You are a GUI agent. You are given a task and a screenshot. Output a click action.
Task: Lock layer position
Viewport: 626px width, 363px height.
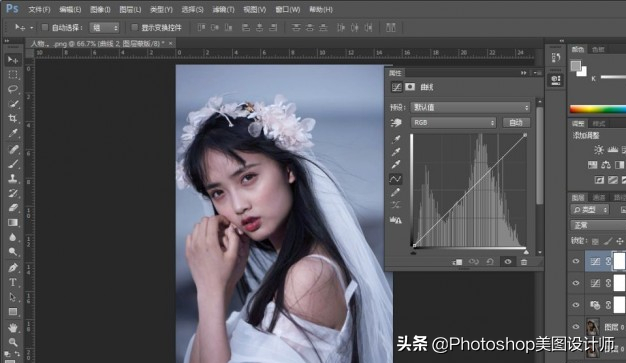point(620,241)
